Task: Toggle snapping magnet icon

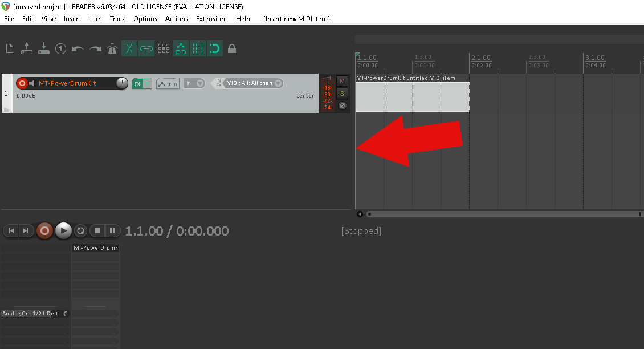Action: click(x=215, y=49)
